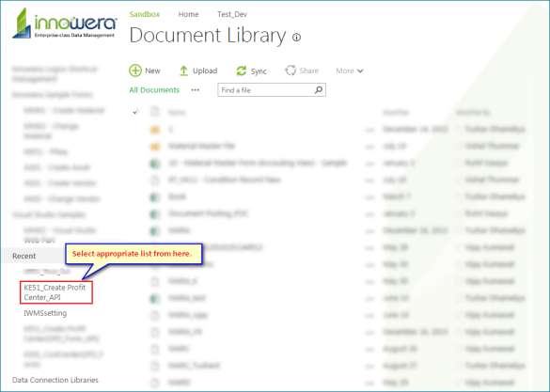Click the Innowera logo
Image resolution: width=550 pixels, height=392 pixels.
pos(65,24)
